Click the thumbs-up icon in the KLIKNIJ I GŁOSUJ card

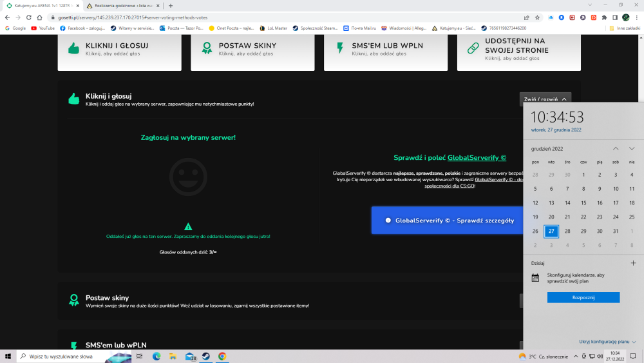point(73,48)
